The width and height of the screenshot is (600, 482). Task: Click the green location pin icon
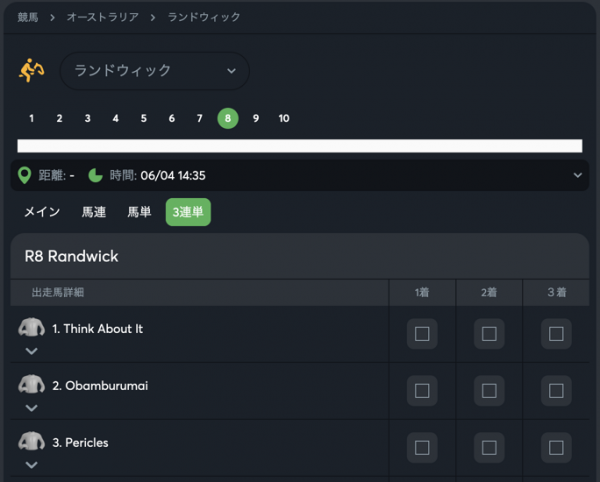(24, 176)
